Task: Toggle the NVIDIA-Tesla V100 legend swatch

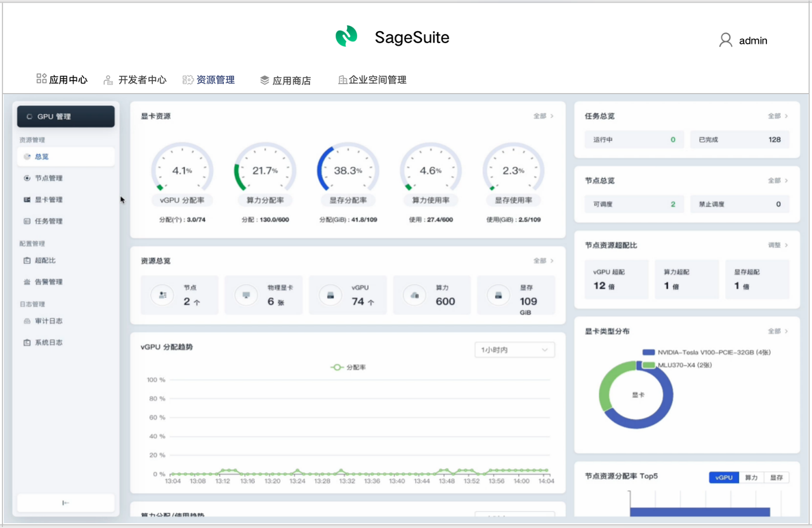Action: coord(648,352)
